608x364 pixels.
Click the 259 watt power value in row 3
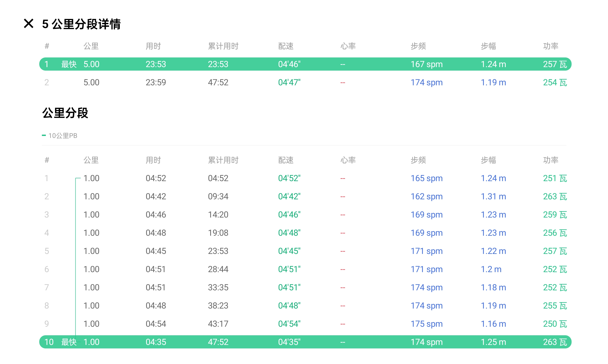click(x=555, y=215)
